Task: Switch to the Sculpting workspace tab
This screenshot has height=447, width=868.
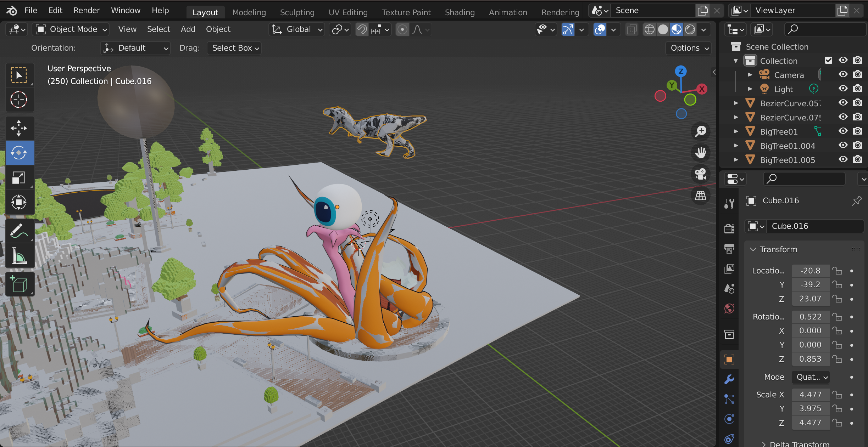Action: click(297, 12)
